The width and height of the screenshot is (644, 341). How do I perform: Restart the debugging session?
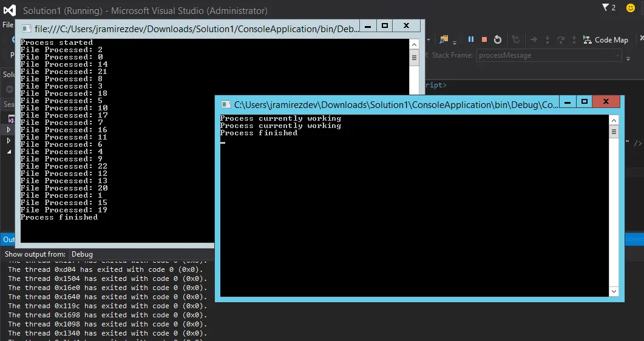click(497, 39)
